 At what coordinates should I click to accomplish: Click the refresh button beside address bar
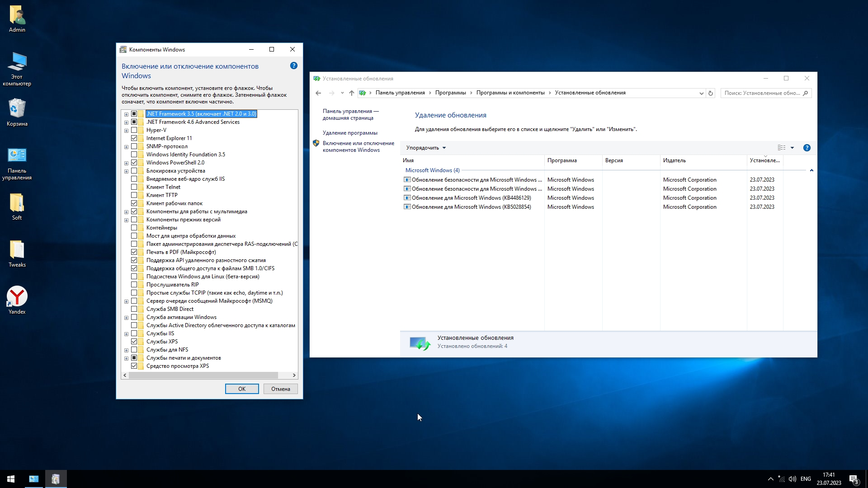click(x=711, y=93)
